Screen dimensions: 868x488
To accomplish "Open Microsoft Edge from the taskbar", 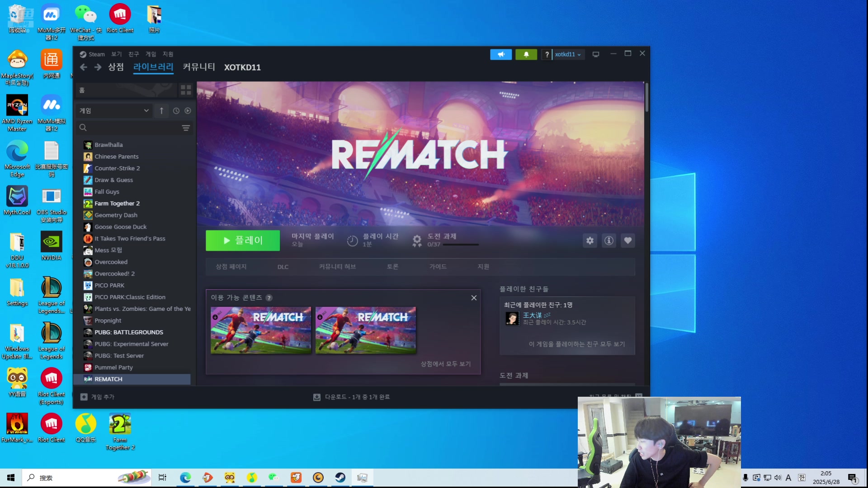I will pos(185,478).
